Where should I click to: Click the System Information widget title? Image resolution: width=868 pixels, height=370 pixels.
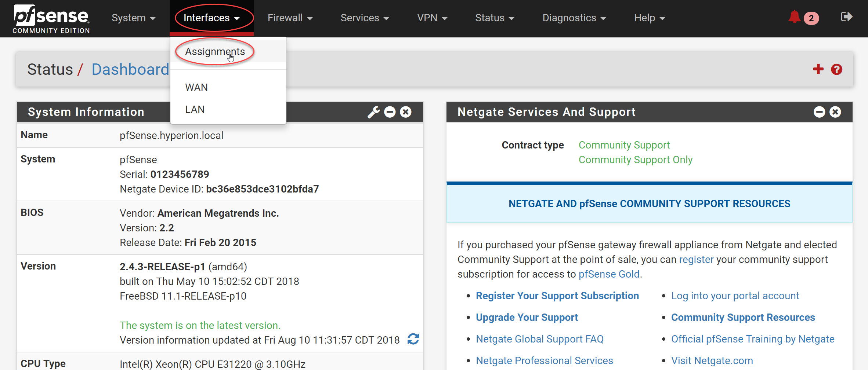click(x=86, y=112)
